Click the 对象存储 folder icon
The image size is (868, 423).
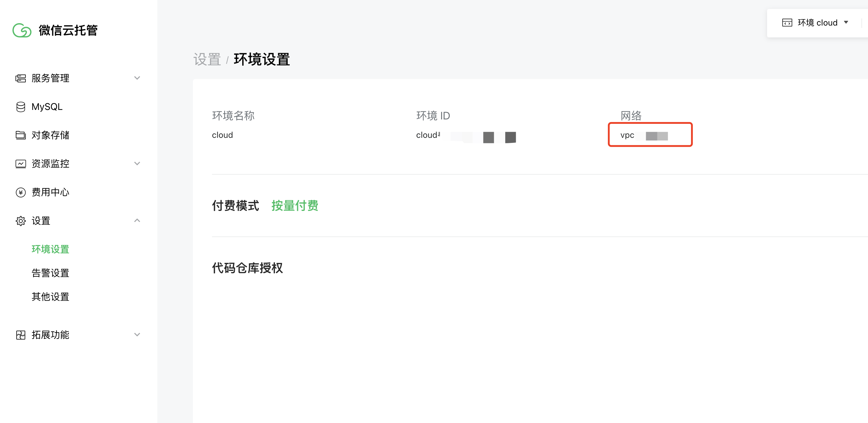point(20,135)
